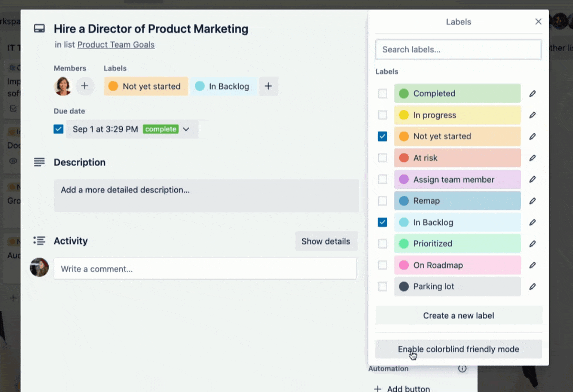Check the Completed label checkbox

(x=382, y=94)
